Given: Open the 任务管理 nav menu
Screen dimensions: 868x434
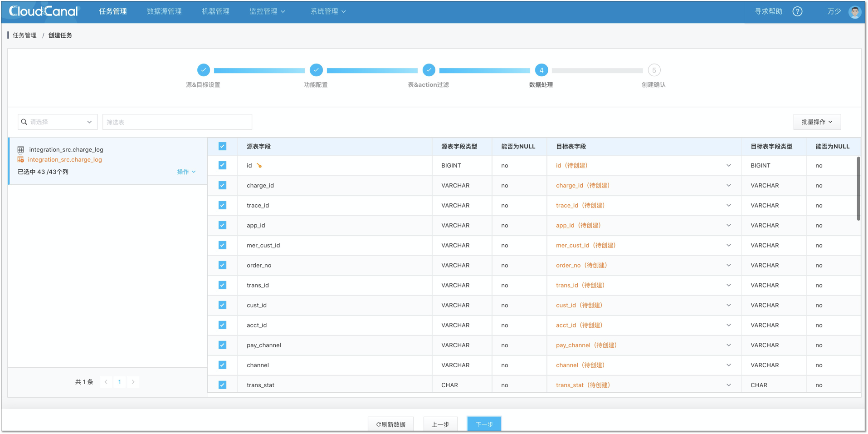Looking at the screenshot, I should (113, 11).
